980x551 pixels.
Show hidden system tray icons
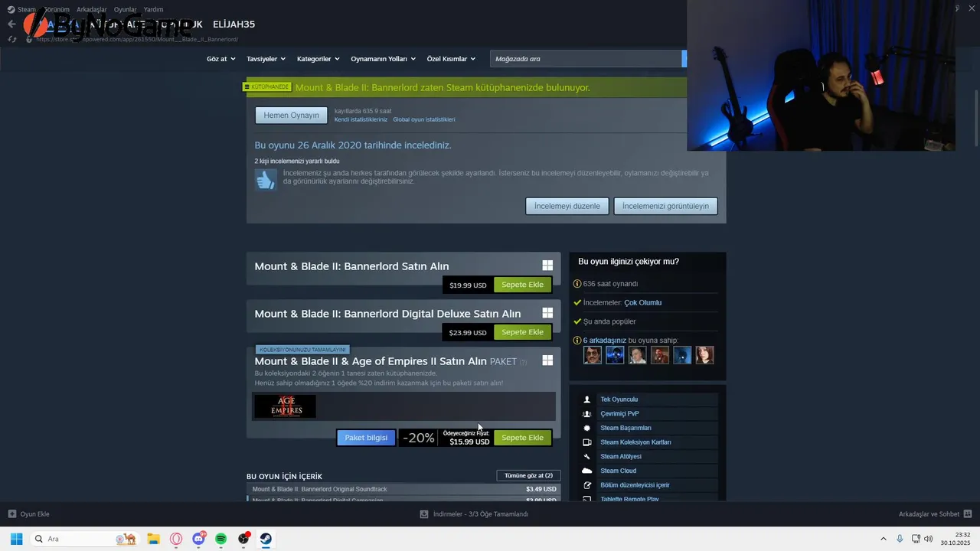(x=883, y=539)
